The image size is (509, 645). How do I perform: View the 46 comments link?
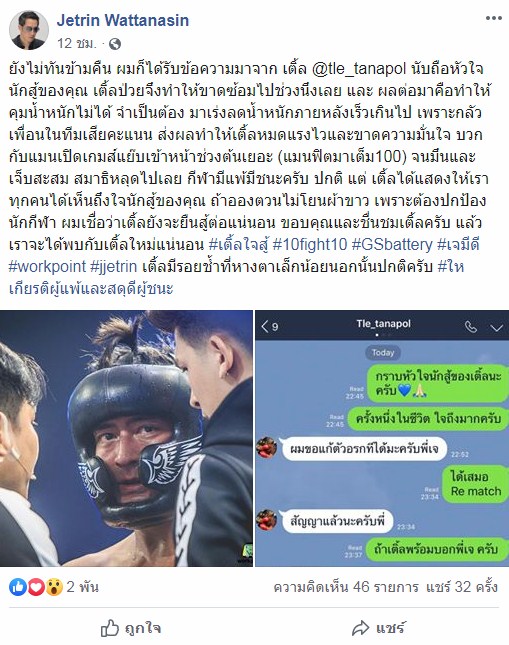click(346, 587)
